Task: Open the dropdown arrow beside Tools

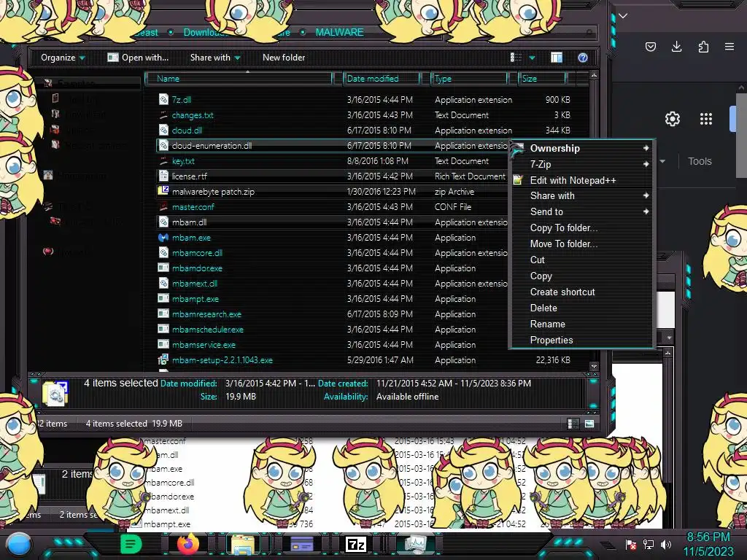Action: click(x=662, y=161)
